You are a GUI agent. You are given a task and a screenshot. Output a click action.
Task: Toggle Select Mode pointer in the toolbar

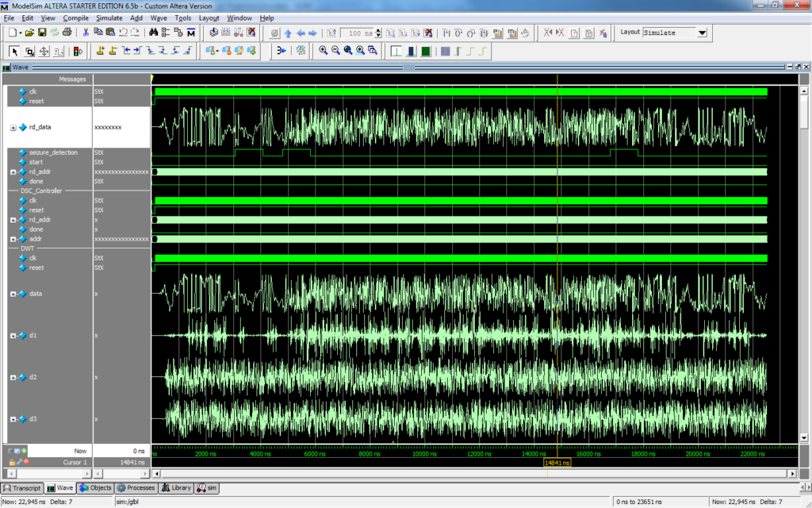pos(14,50)
